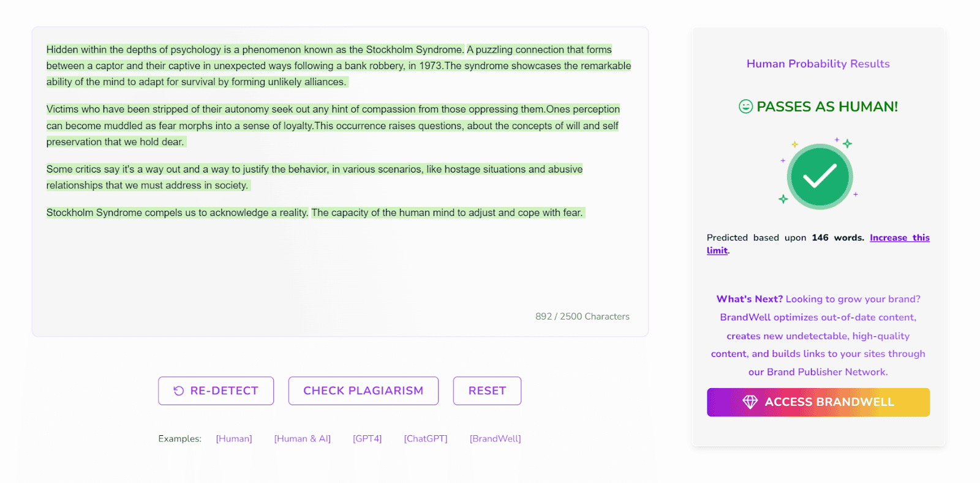Follow the 'Increase this limit' link

(899, 238)
